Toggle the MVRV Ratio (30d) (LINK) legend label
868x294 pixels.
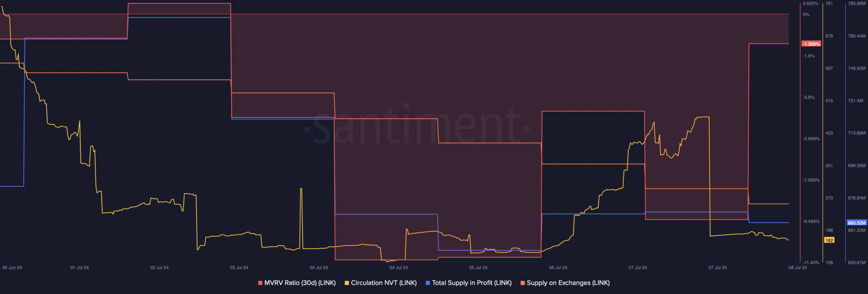[x=300, y=283]
